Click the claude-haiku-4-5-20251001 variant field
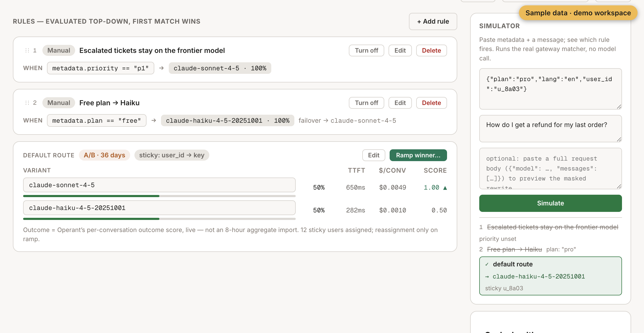 (x=159, y=208)
